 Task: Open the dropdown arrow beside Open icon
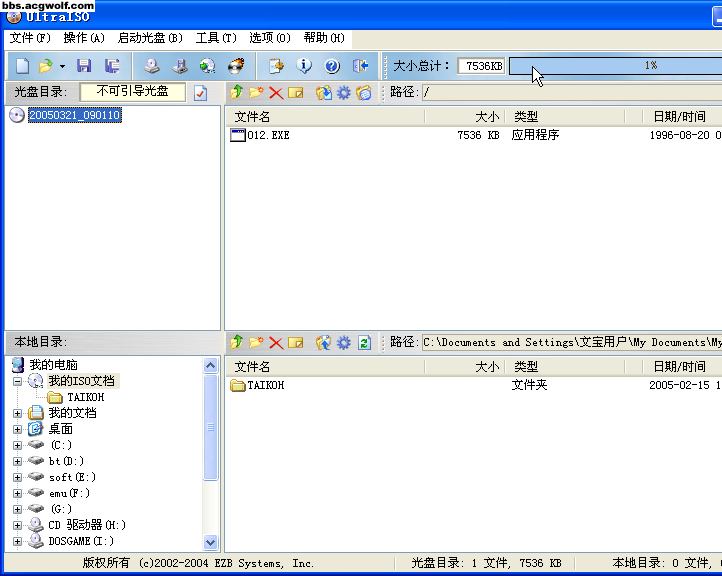pos(62,66)
